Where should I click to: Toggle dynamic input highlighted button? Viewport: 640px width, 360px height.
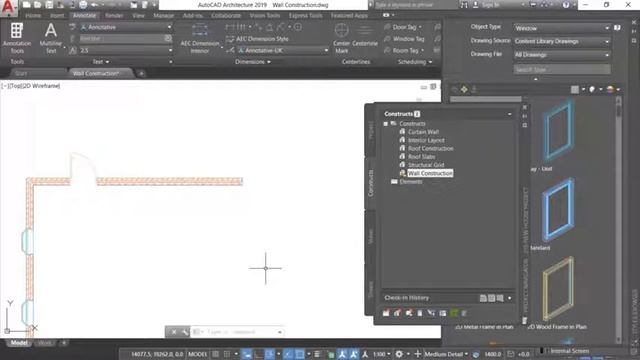click(x=246, y=354)
